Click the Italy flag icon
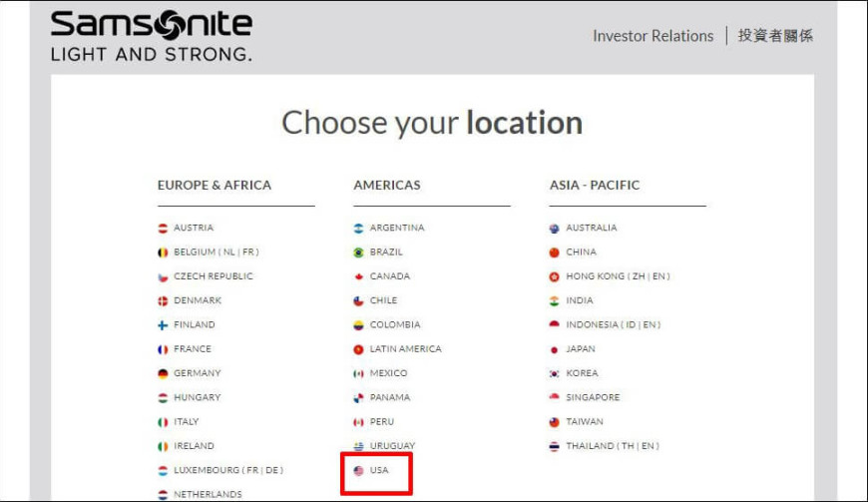 163,422
